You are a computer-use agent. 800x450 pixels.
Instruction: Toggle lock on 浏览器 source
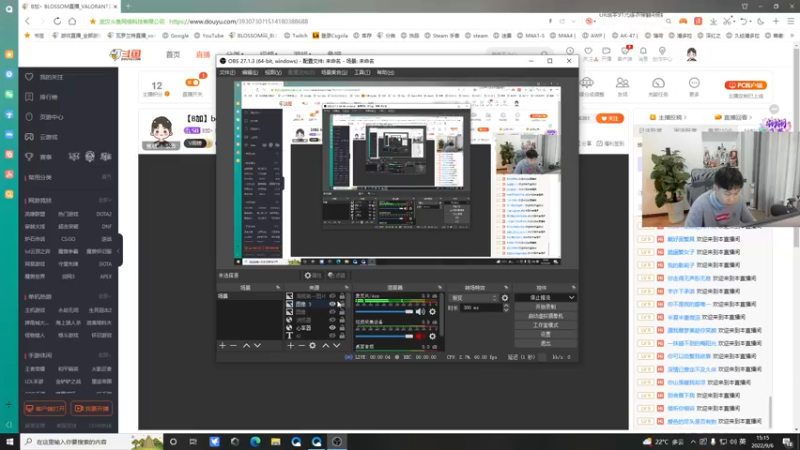point(342,320)
